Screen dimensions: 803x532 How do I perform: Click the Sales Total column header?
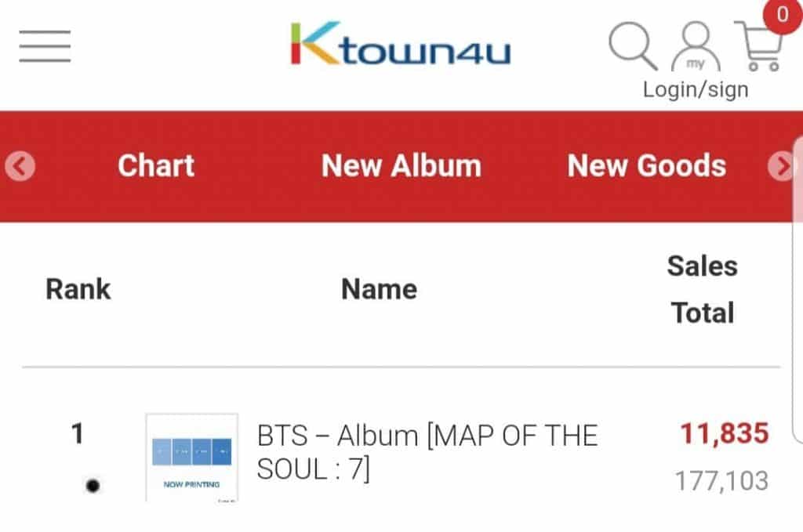click(702, 289)
